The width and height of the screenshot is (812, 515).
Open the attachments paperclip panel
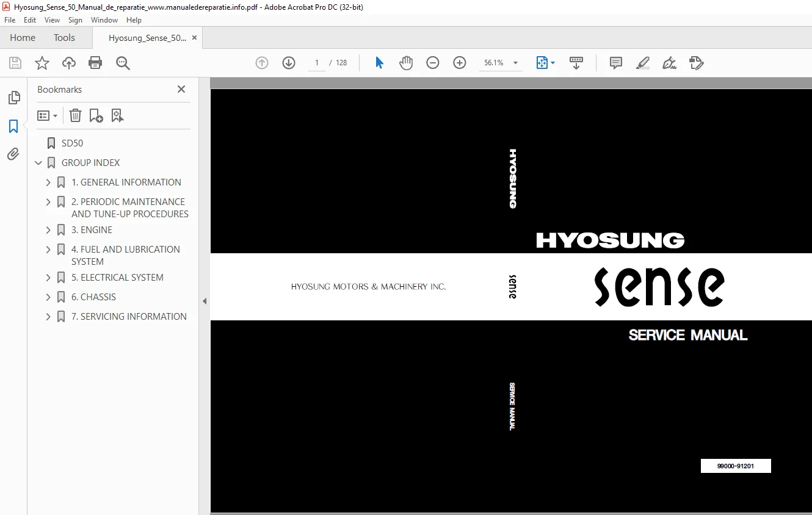point(13,154)
